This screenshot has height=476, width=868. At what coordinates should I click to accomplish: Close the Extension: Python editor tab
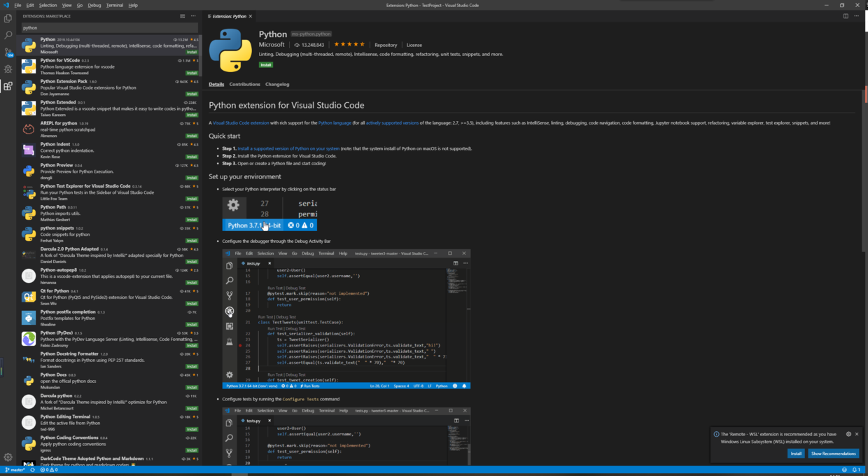click(x=251, y=16)
